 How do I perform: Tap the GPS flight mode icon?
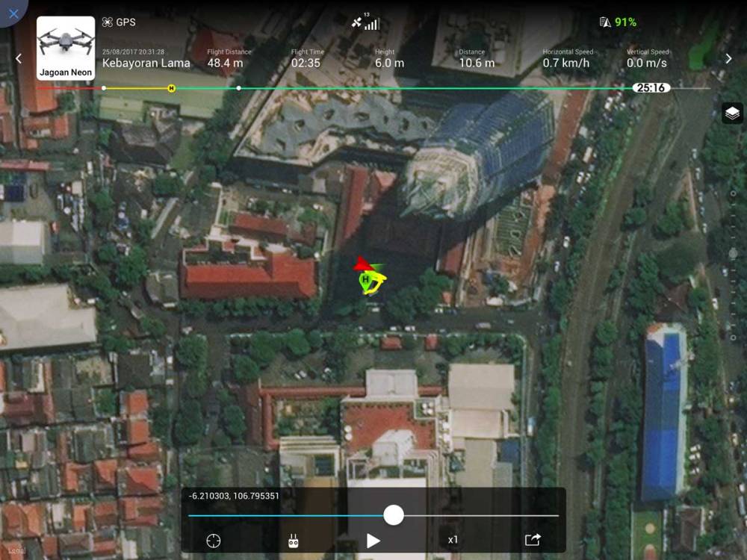(118, 22)
